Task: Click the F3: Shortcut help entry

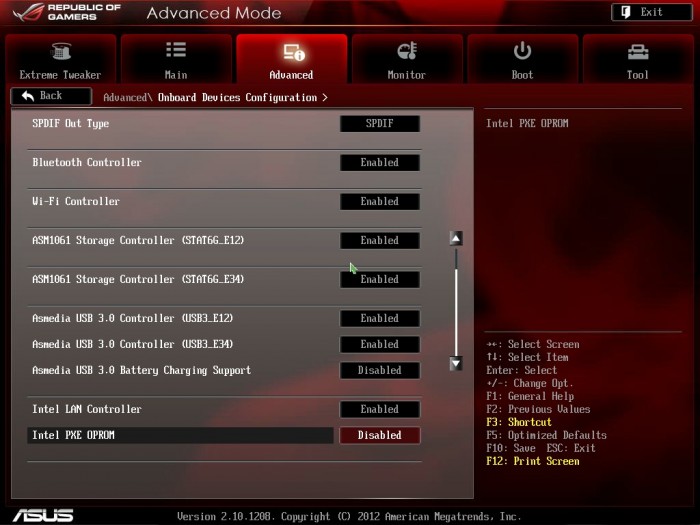Action: pyautogui.click(x=519, y=422)
